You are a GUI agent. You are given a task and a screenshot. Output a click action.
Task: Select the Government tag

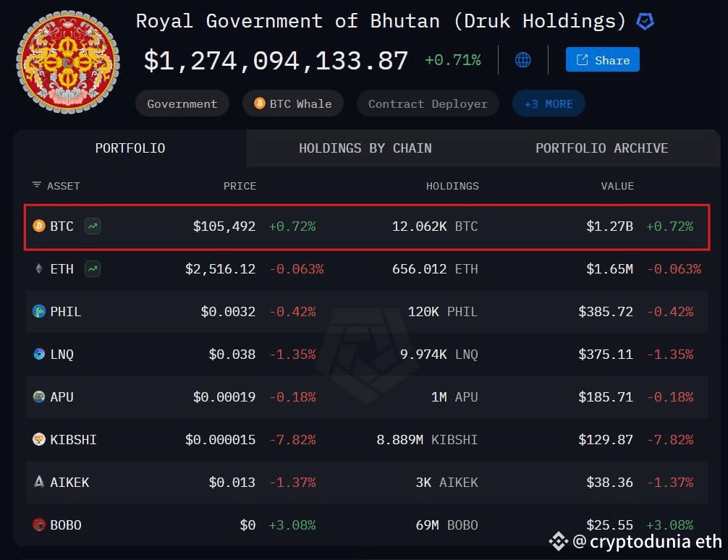(182, 103)
